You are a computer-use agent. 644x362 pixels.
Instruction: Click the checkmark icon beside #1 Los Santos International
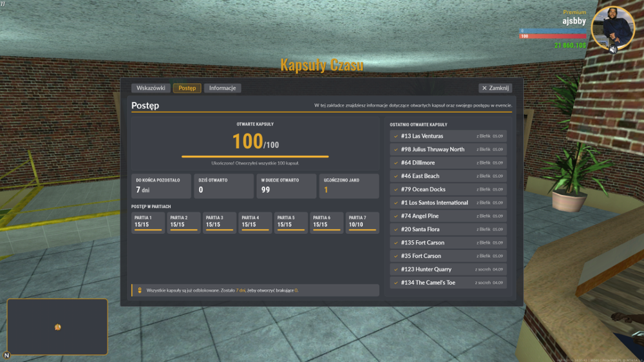396,202
